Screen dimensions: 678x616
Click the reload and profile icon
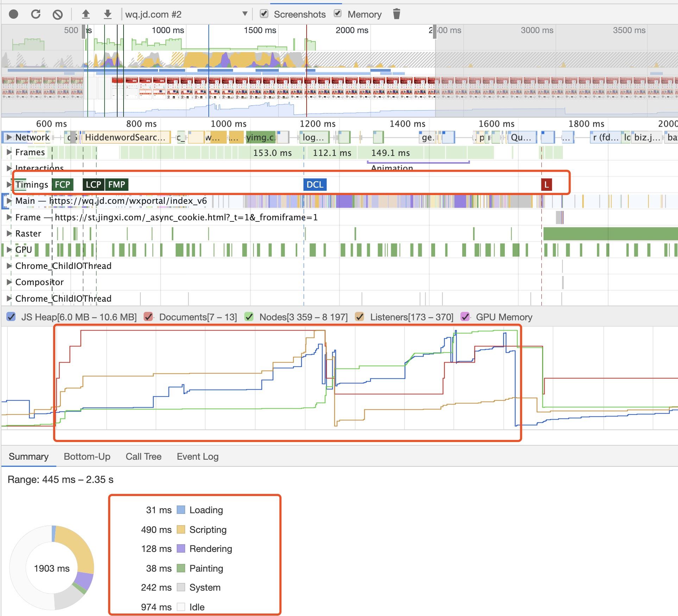click(36, 14)
